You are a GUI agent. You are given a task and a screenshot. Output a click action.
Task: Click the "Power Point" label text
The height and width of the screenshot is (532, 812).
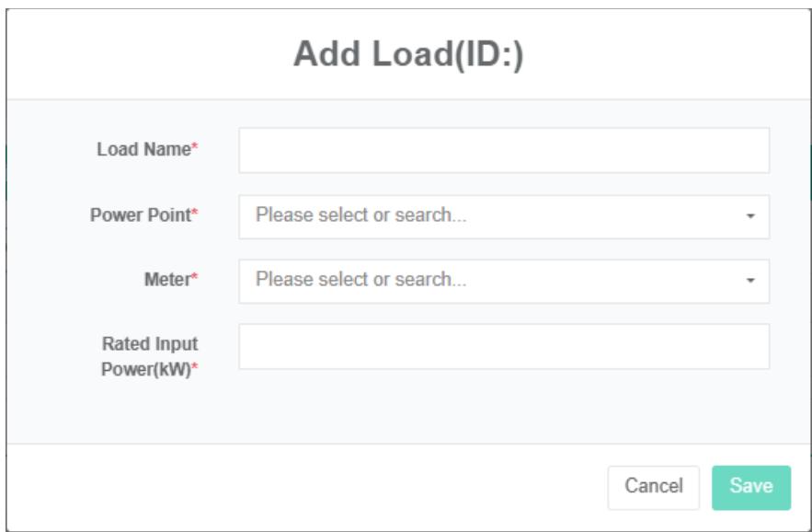click(139, 216)
